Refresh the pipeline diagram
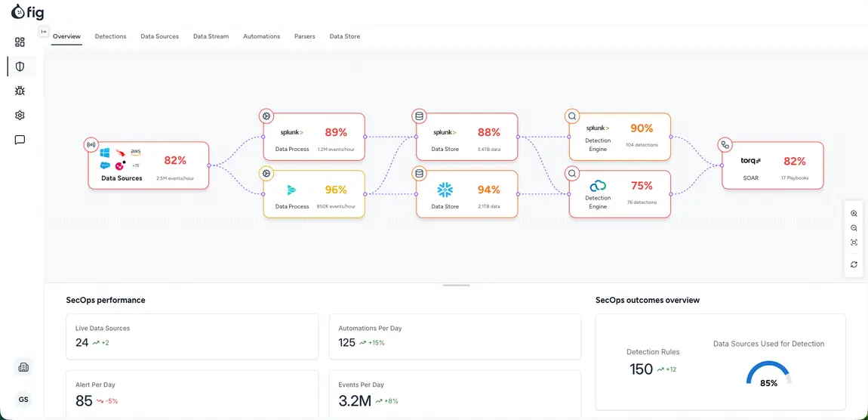 (854, 265)
